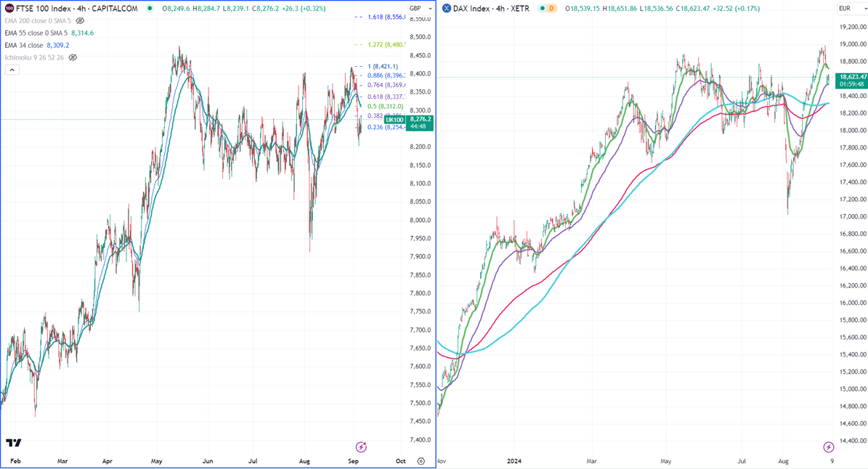The image size is (868, 469).
Task: Click the DAX Index chart title
Action: pos(491,8)
